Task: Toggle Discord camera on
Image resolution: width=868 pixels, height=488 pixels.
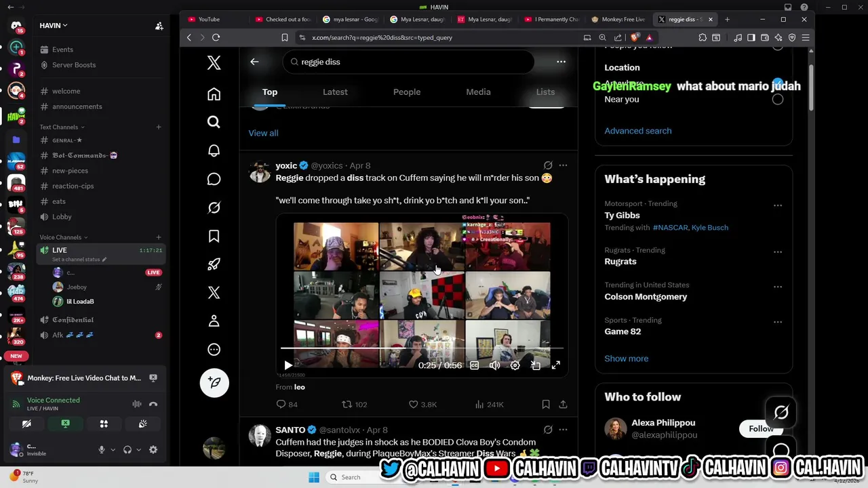Action: [26, 424]
